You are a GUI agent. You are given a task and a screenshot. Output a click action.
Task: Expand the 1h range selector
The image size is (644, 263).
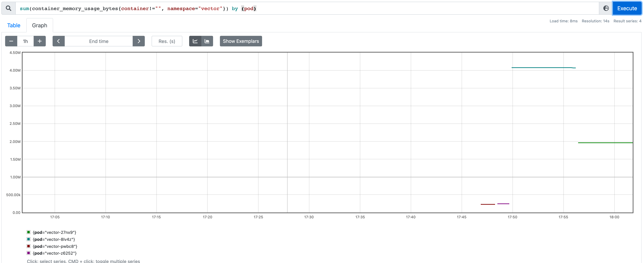coord(25,41)
